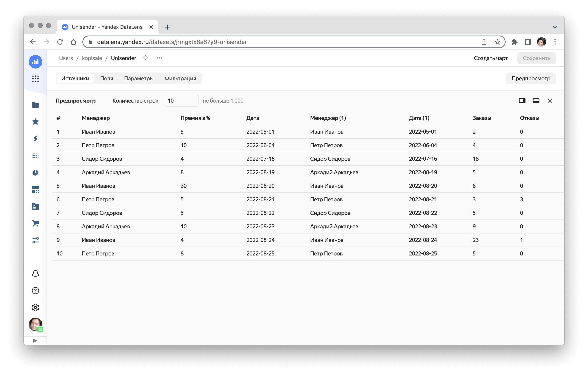Open the datasets list icon in sidebar

(x=35, y=156)
